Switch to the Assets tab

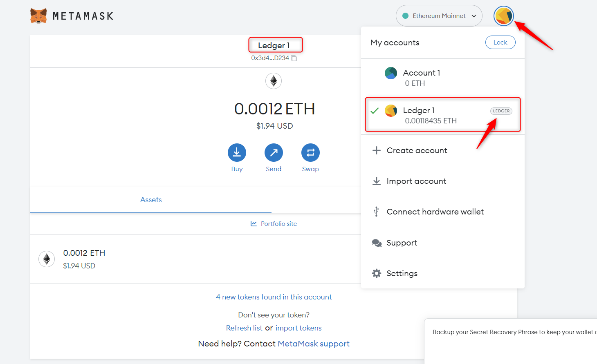click(151, 200)
